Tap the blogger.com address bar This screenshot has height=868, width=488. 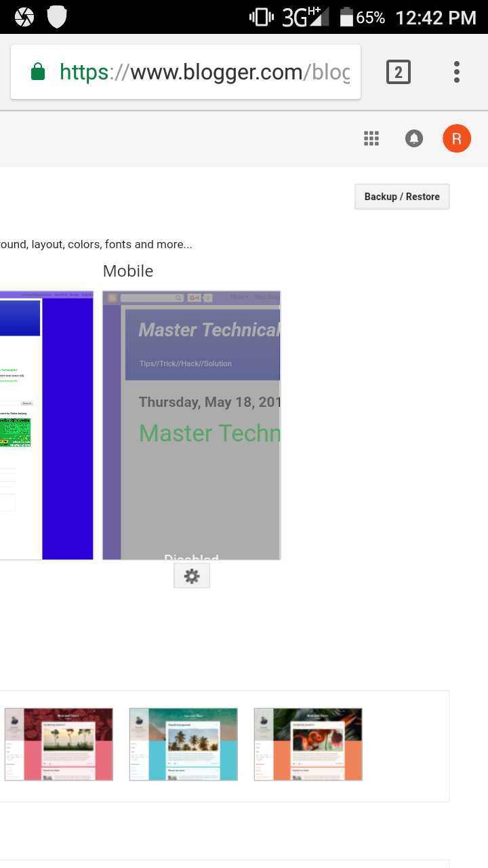(203, 72)
